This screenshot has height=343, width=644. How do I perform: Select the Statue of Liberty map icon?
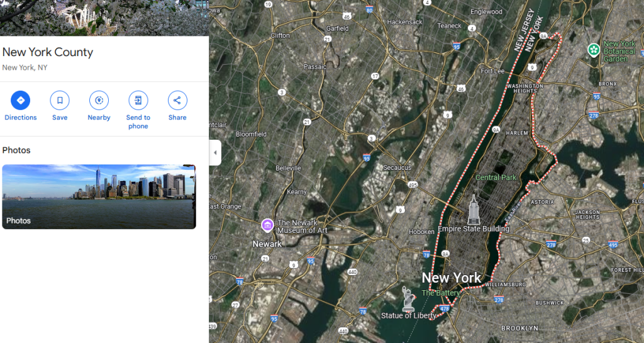coord(408,299)
